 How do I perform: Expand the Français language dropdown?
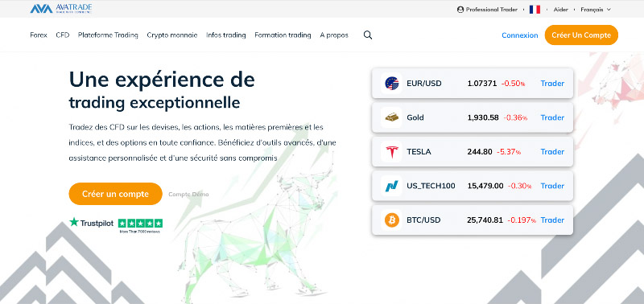click(x=596, y=10)
